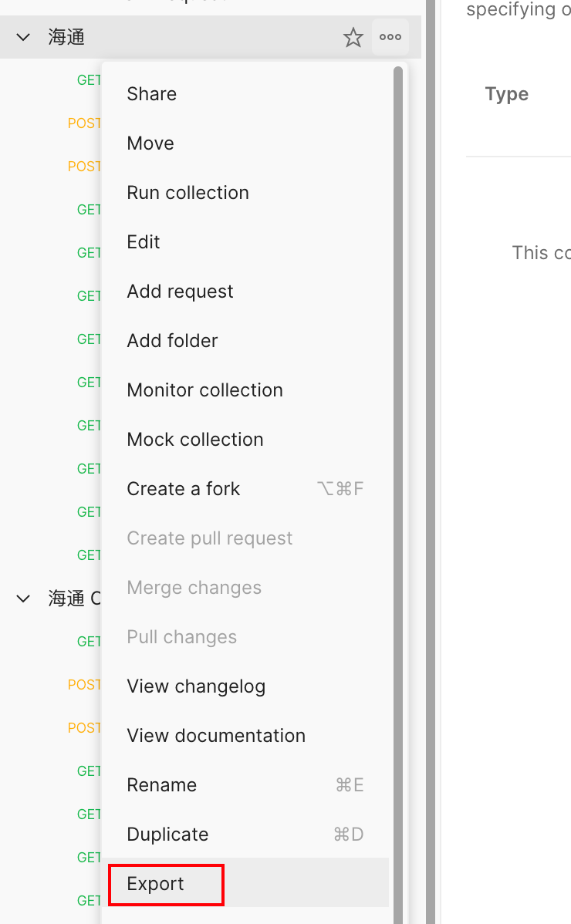Select Add request

[x=180, y=291]
